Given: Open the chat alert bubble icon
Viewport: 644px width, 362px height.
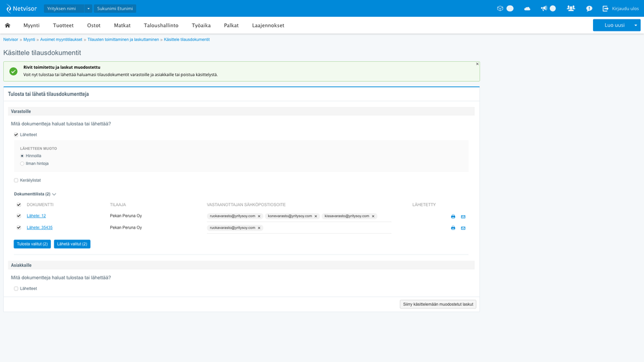Looking at the screenshot, I should 589,8.
